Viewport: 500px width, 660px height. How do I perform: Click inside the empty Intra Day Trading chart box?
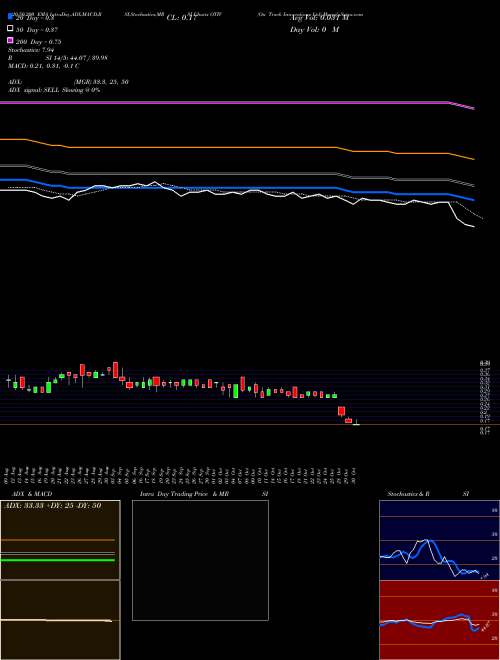point(200,560)
